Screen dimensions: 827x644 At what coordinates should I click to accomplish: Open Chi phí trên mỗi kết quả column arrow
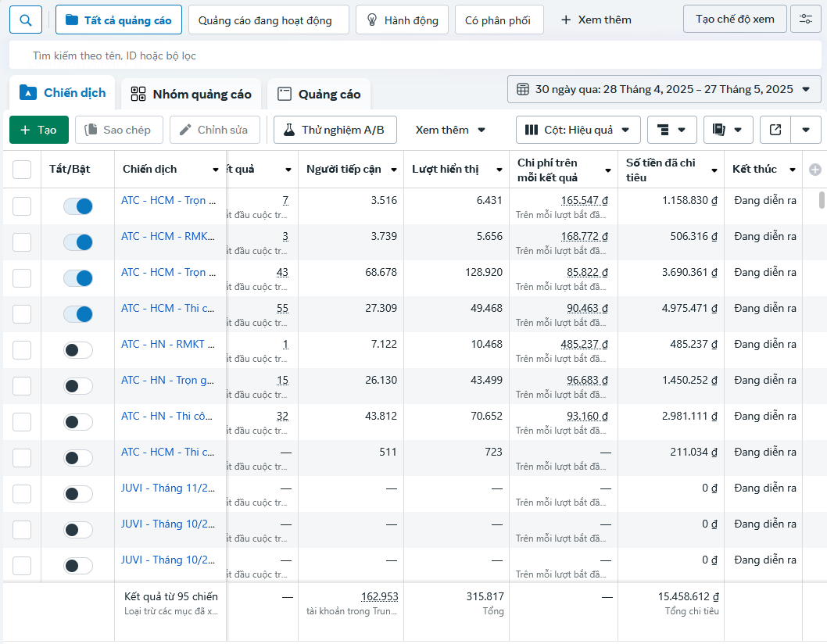click(607, 170)
